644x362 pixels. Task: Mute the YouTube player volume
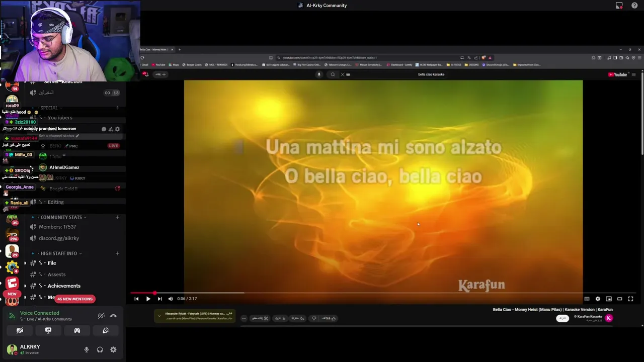(x=171, y=299)
